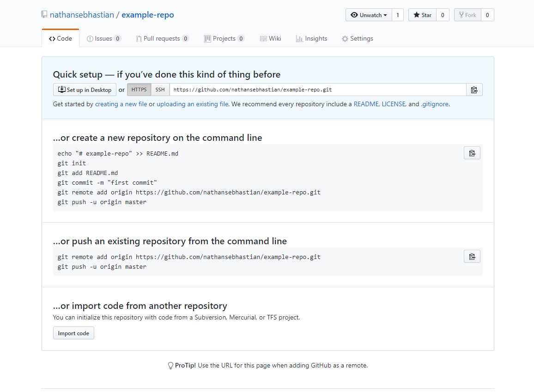This screenshot has width=534, height=392.
Task: Select the SSH protocol toggle
Action: 160,90
